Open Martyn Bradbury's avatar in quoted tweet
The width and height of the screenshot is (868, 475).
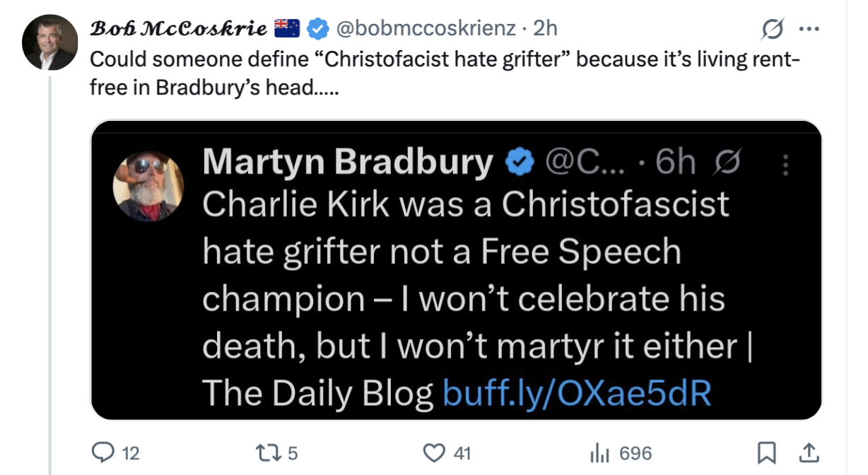(148, 186)
